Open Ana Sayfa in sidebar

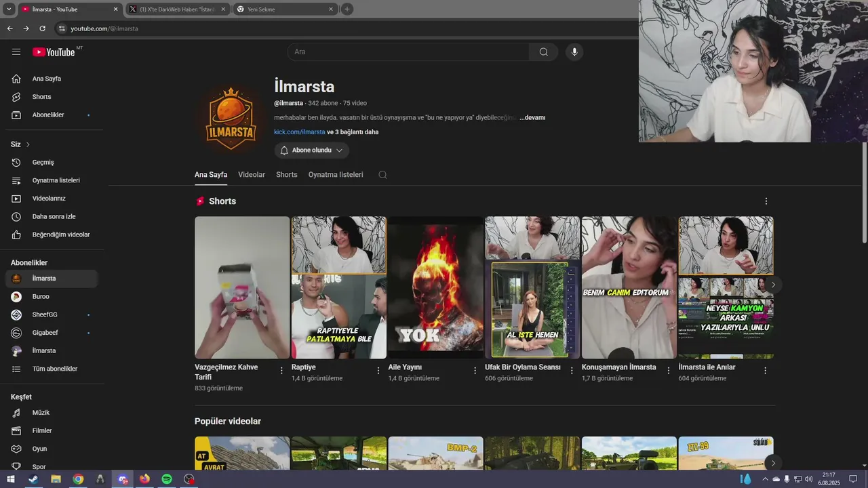pyautogui.click(x=52, y=79)
